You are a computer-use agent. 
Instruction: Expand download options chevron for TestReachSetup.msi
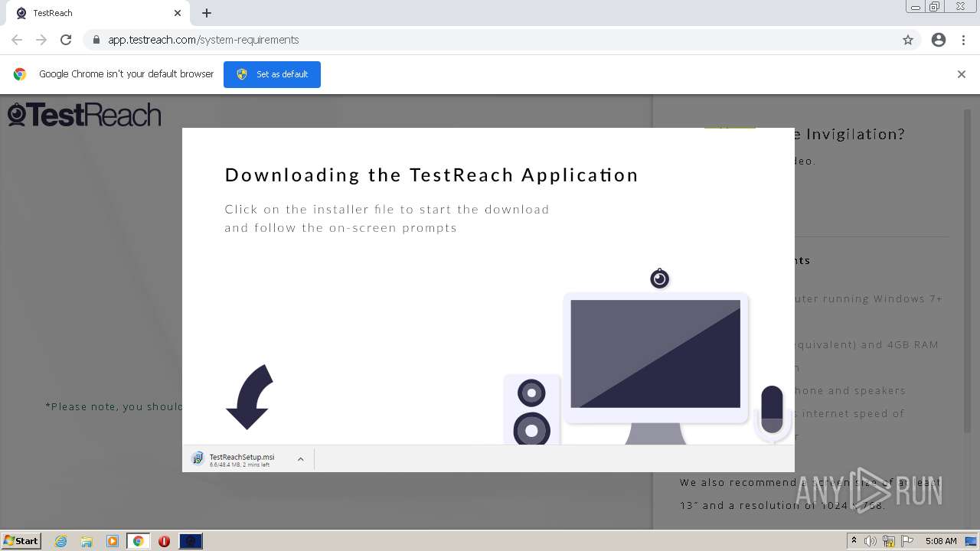(x=300, y=459)
